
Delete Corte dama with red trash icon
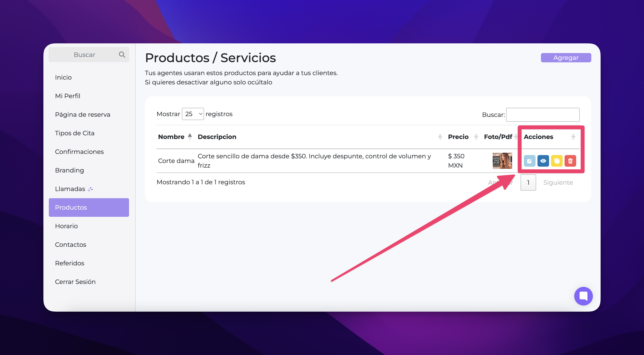570,161
